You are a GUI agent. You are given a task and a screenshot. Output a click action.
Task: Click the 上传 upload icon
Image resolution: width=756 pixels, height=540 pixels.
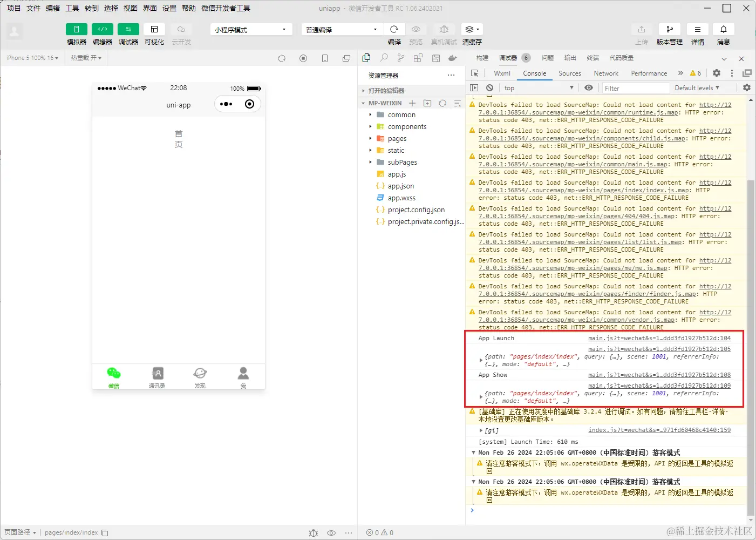point(641,29)
